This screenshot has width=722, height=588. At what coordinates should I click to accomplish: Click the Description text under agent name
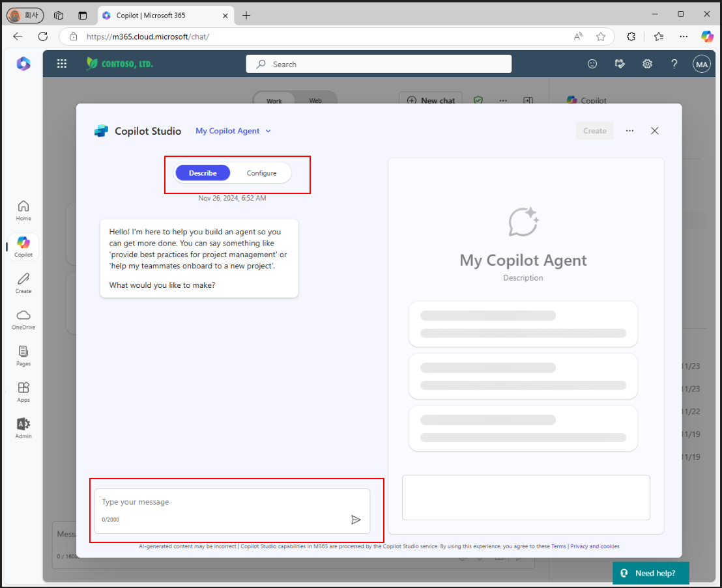[523, 278]
